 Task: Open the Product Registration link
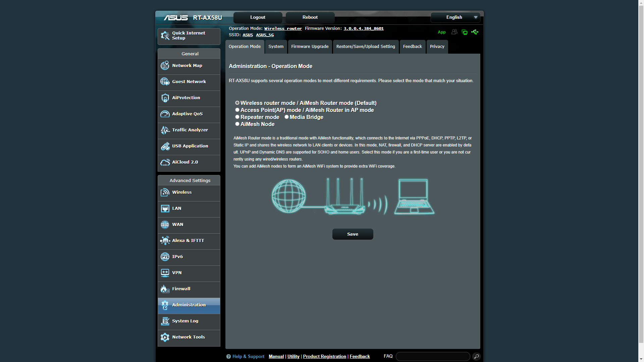pyautogui.click(x=324, y=357)
